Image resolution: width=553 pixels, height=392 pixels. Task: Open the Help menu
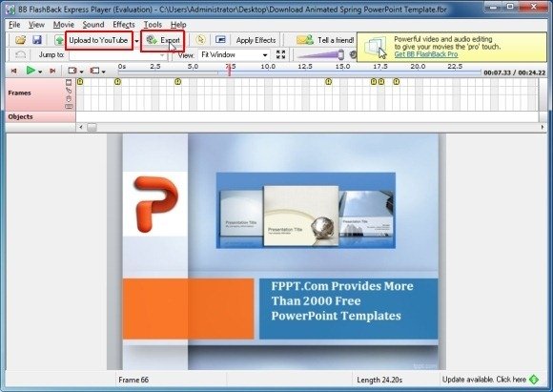tap(178, 25)
